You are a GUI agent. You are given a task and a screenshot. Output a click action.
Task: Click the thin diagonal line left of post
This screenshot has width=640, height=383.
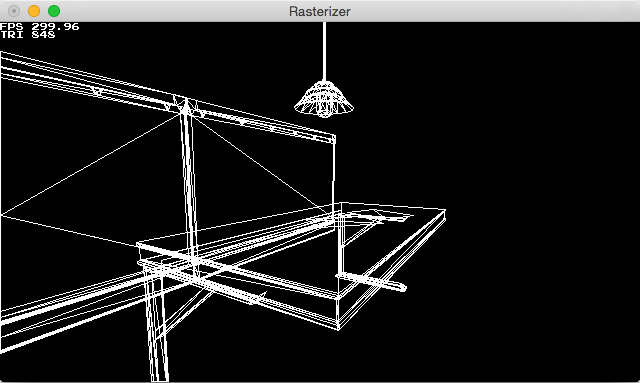[x=90, y=165]
